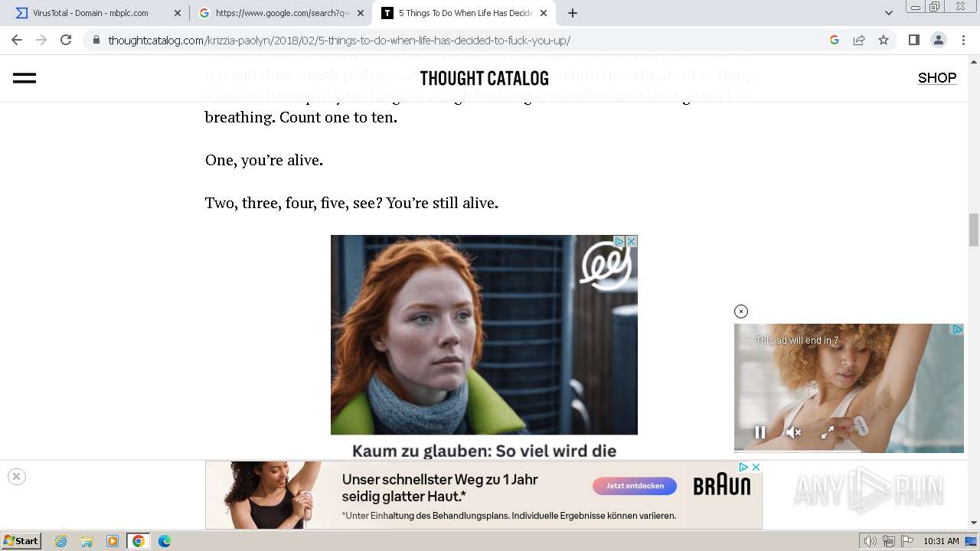Pause the floating video ad
Image resolution: width=980 pixels, height=551 pixels.
pos(760,432)
